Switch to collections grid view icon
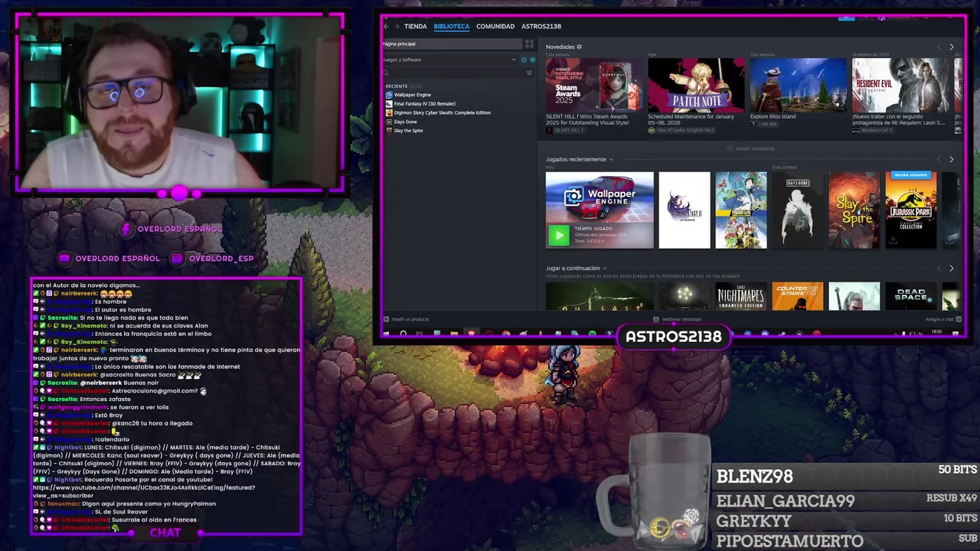 coord(529,44)
